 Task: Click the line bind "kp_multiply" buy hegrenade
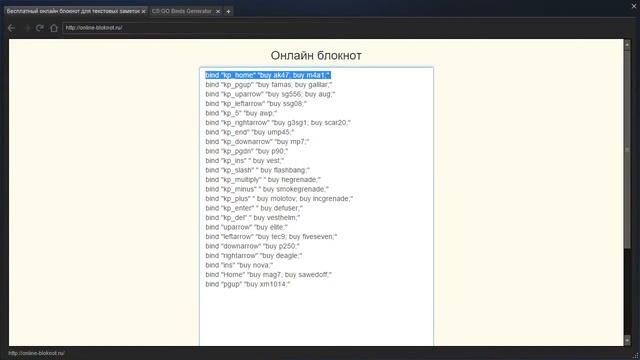click(x=263, y=180)
